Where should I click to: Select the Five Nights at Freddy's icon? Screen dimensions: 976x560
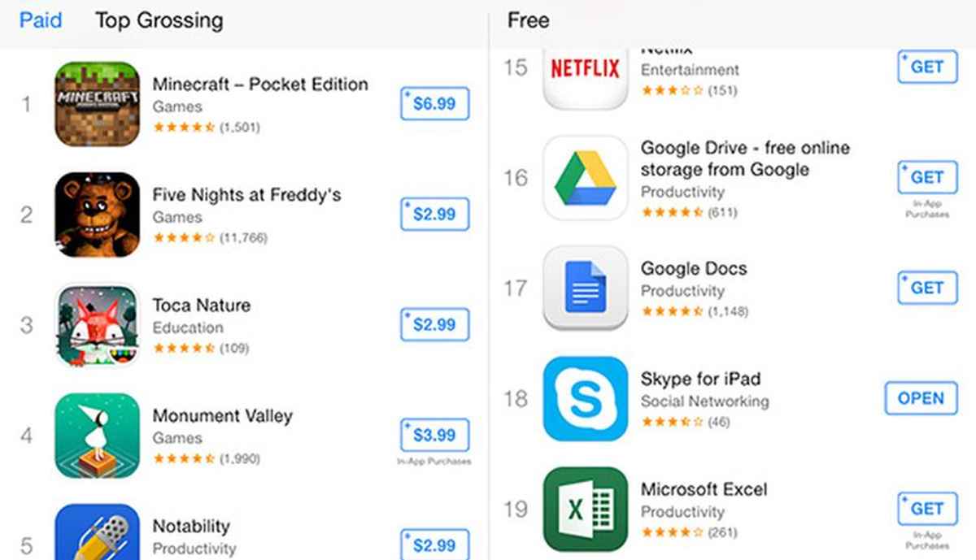(97, 214)
